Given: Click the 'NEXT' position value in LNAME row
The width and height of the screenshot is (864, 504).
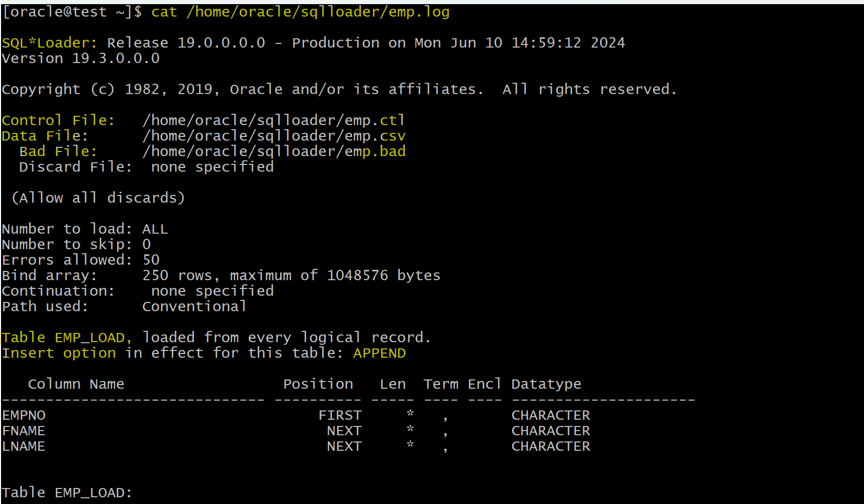Looking at the screenshot, I should tap(344, 446).
